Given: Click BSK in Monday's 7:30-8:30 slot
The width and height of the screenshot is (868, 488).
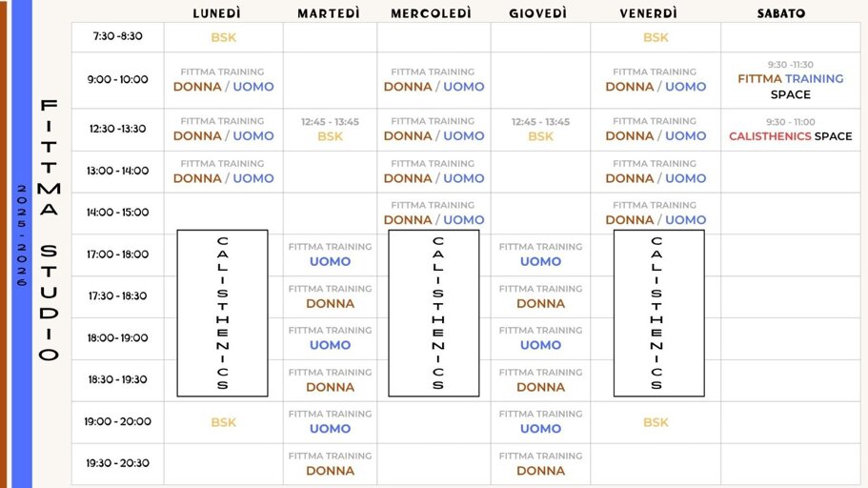Looking at the screenshot, I should pyautogui.click(x=224, y=37).
